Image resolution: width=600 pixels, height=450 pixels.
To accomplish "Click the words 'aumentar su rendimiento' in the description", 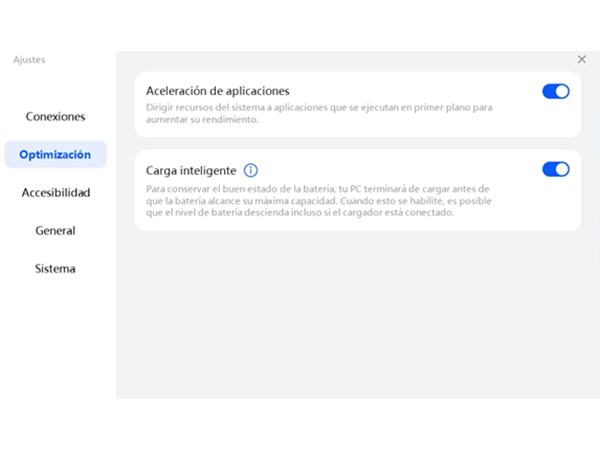I will [x=201, y=119].
